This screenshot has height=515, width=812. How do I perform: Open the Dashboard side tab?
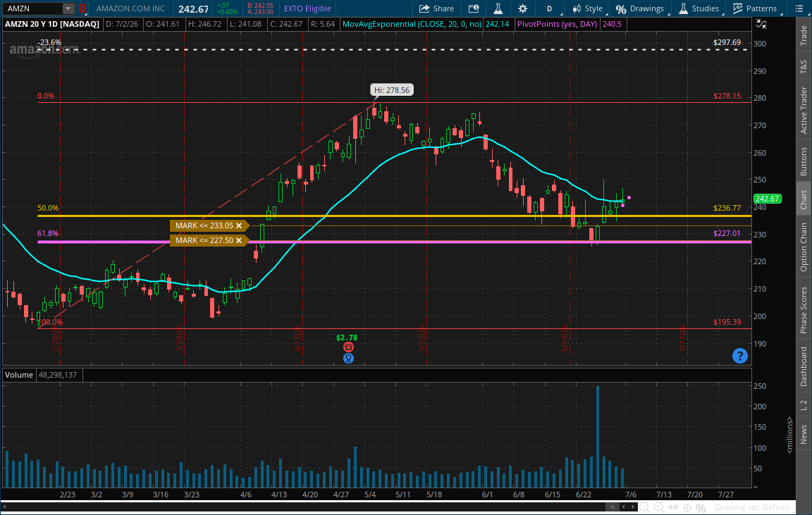804,366
